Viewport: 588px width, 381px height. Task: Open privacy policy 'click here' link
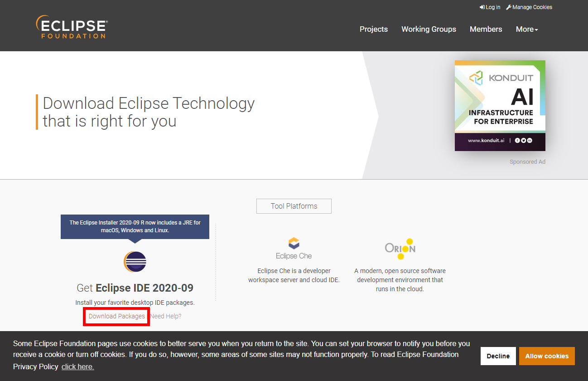pos(78,366)
